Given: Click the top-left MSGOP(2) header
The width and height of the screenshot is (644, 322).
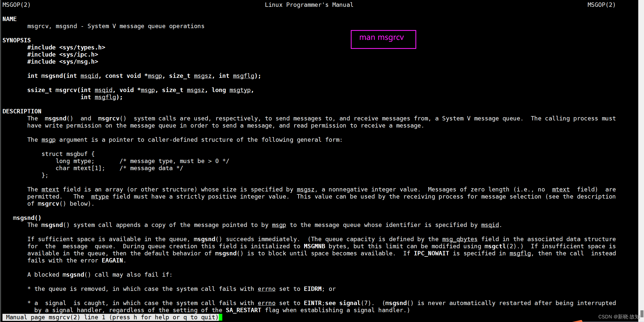Looking at the screenshot, I should click(16, 5).
